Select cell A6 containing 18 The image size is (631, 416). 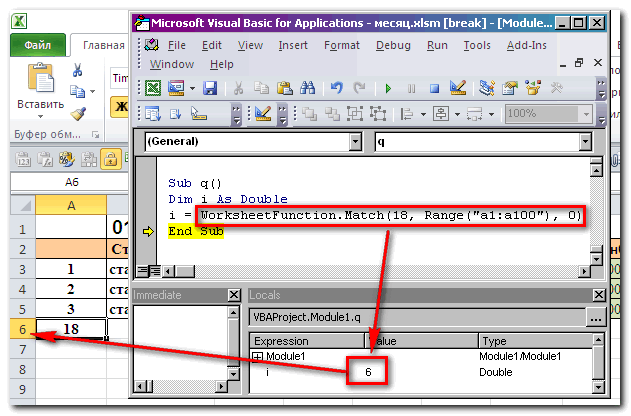tap(71, 329)
